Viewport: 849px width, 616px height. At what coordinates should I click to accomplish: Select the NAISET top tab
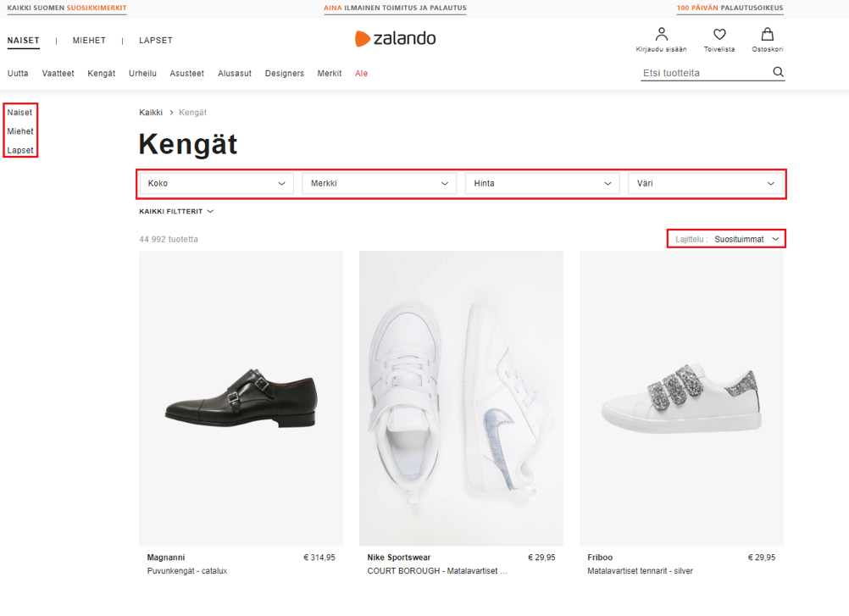(23, 41)
